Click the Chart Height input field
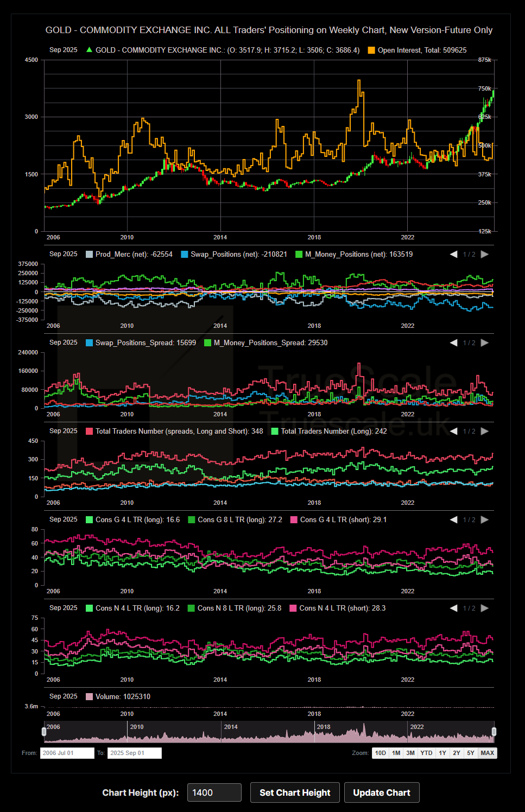Viewport: 525px width, 812px height. 214,792
